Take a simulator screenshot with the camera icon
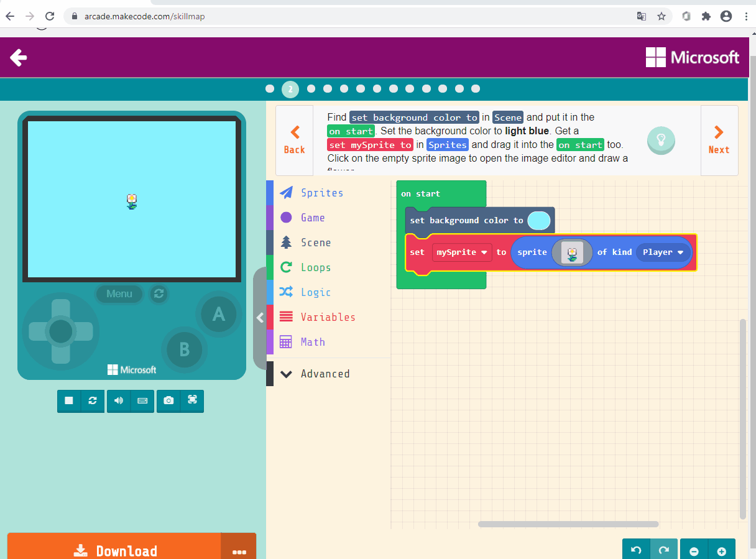The image size is (756, 559). pyautogui.click(x=168, y=401)
